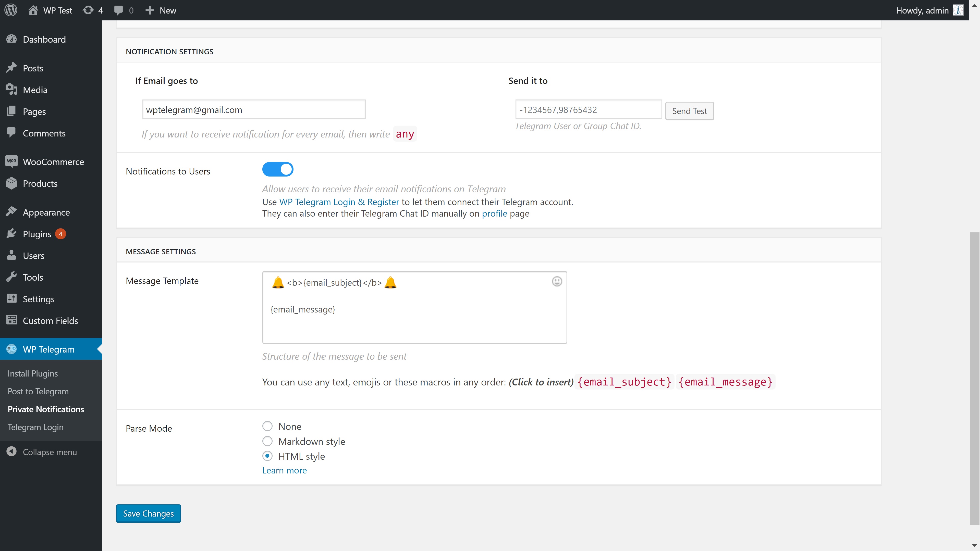Disable Notifications to Users toggle
Screen dimensions: 980x551
278,169
